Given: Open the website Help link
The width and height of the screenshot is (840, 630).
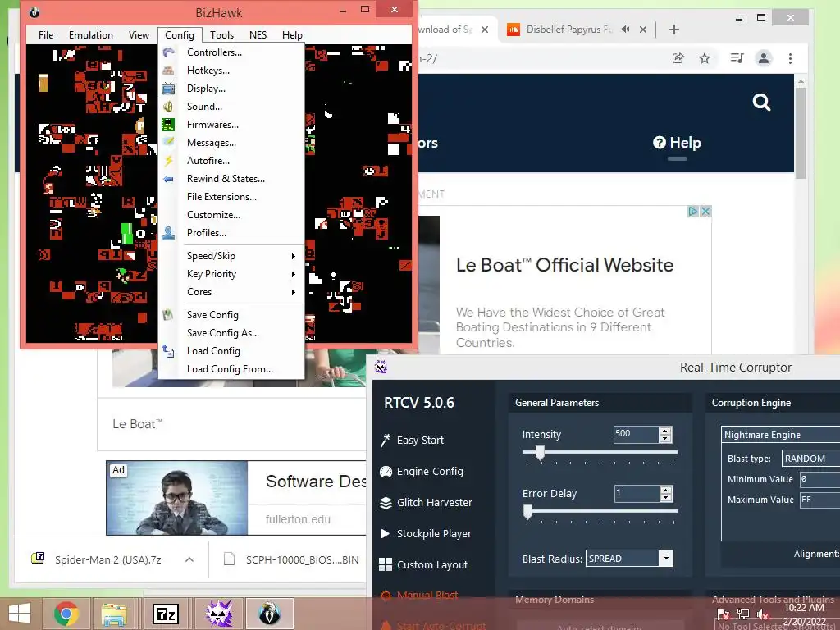Looking at the screenshot, I should click(677, 143).
